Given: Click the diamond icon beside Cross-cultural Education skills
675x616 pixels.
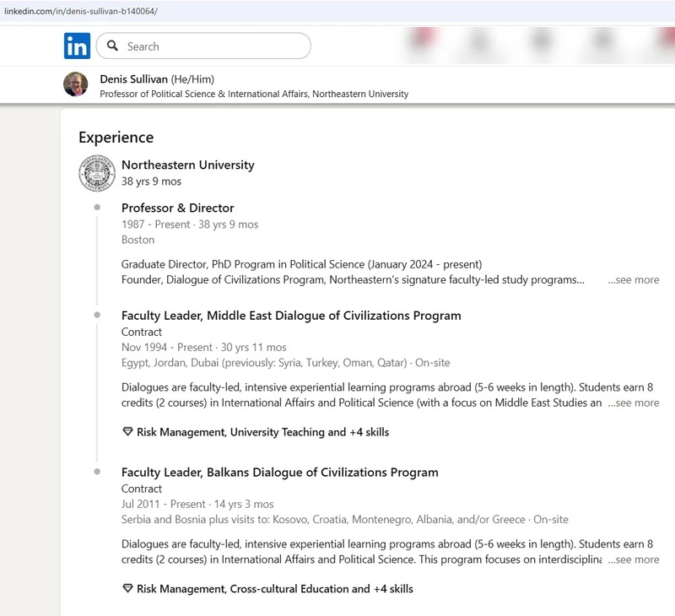Looking at the screenshot, I should tap(127, 589).
